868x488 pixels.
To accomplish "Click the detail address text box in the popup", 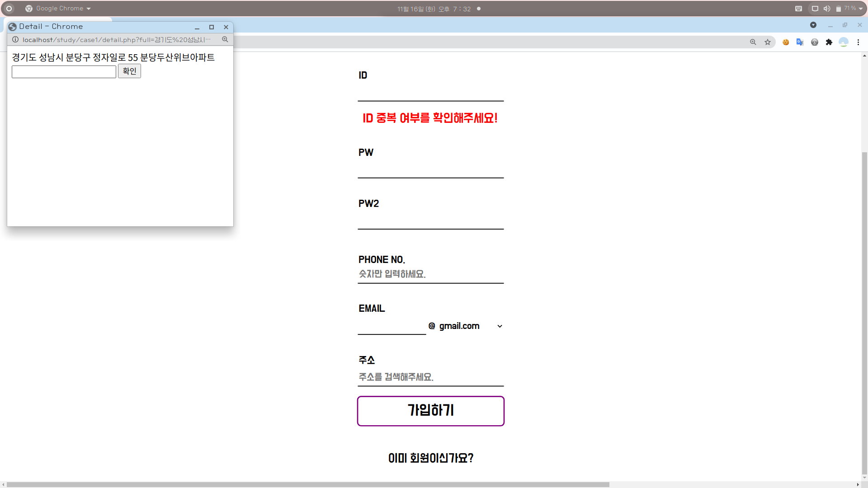I will [x=64, y=72].
